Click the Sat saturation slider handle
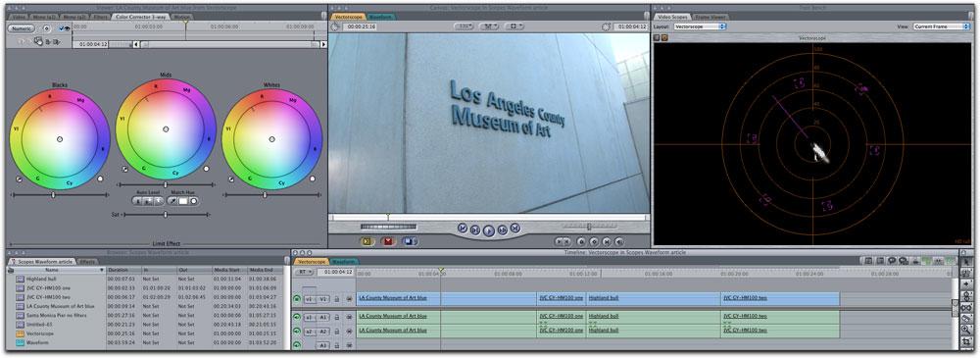This screenshot has height=358, width=980. [x=166, y=215]
